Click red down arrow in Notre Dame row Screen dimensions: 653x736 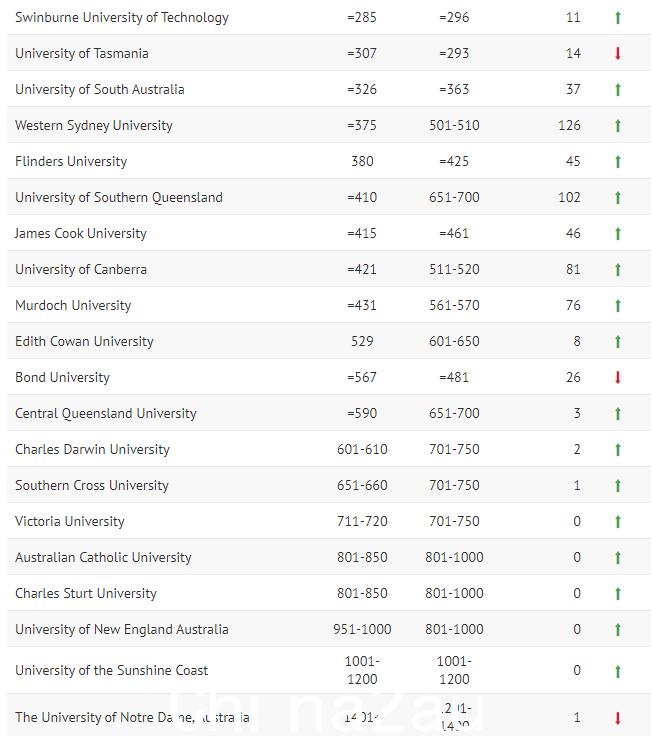point(618,718)
